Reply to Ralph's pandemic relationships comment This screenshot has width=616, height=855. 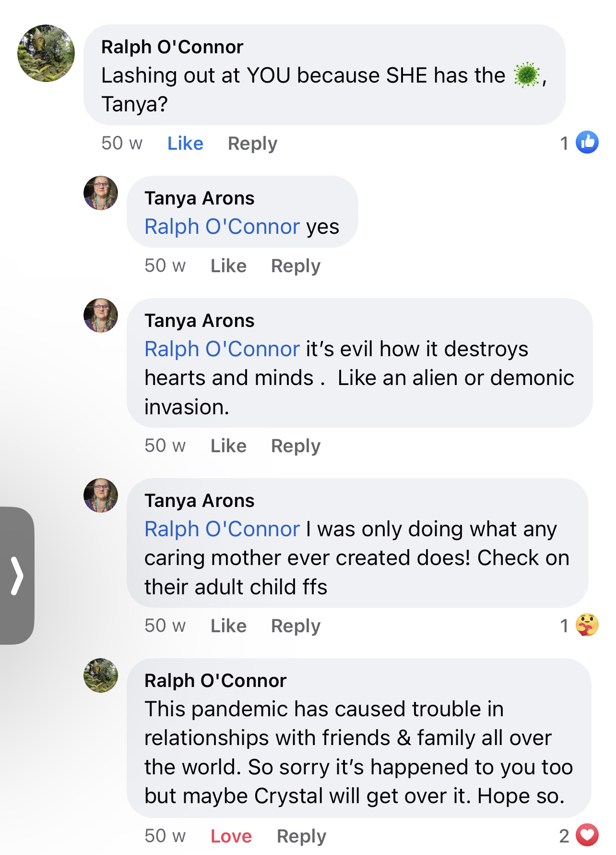coord(302,836)
